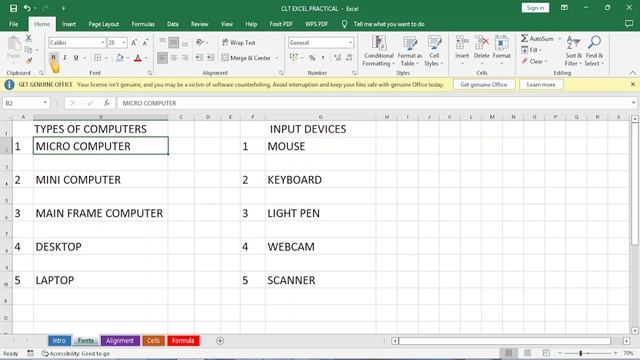The image size is (640, 360).
Task: Apply comma style format
Action: [323, 58]
